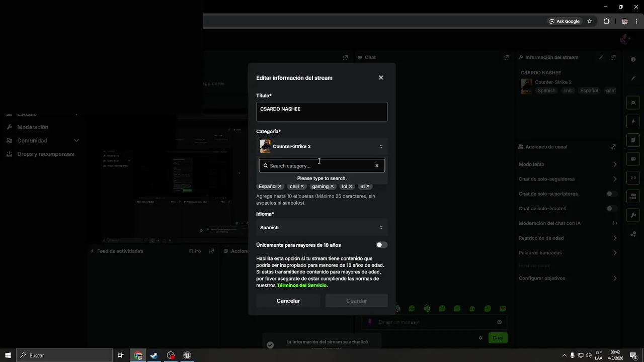Open chat settings gear icon
Screen dimensions: 644x362
(480, 338)
